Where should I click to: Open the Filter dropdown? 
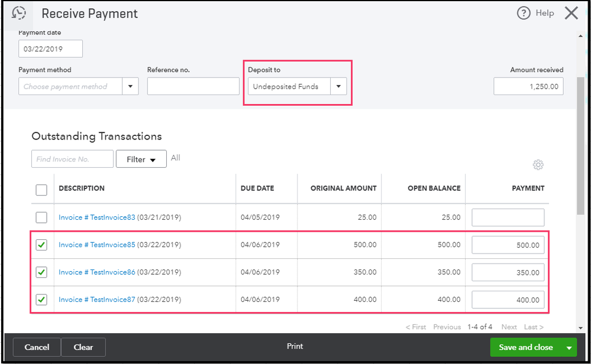pyautogui.click(x=141, y=159)
